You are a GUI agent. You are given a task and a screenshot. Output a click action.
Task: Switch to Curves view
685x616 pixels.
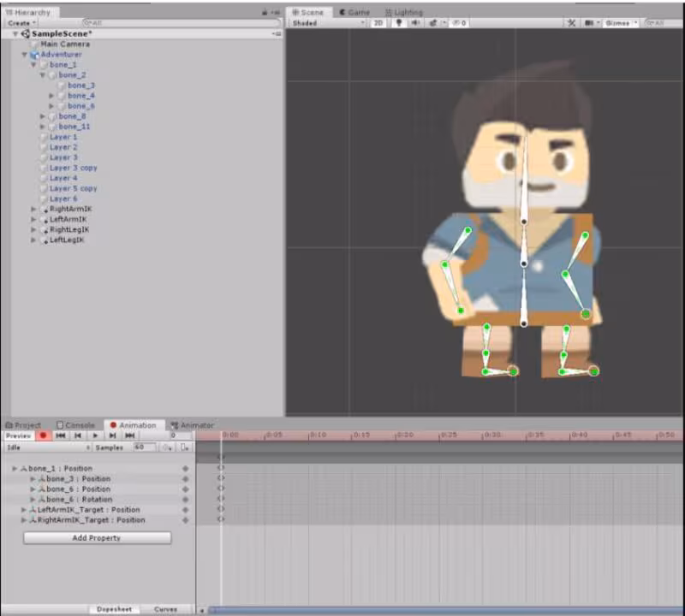[165, 609]
